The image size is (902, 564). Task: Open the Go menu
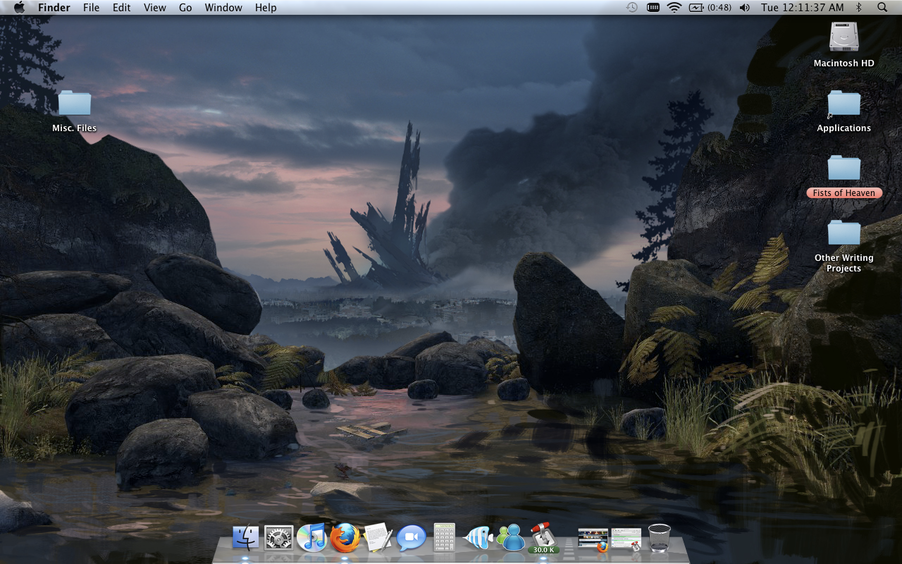click(185, 7)
